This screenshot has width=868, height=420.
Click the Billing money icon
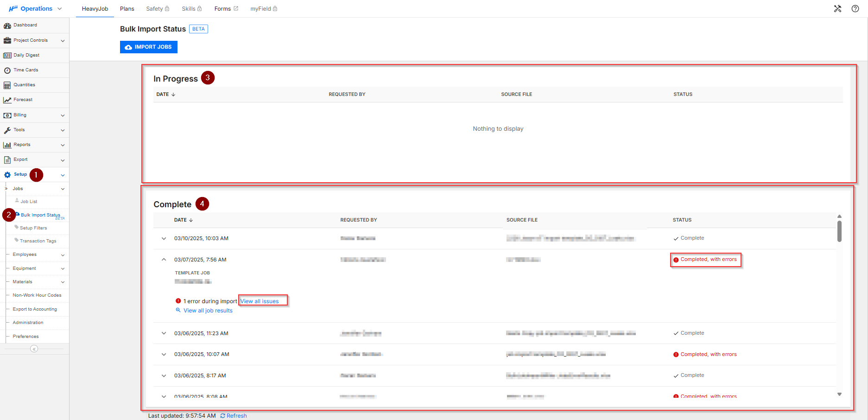tap(7, 115)
